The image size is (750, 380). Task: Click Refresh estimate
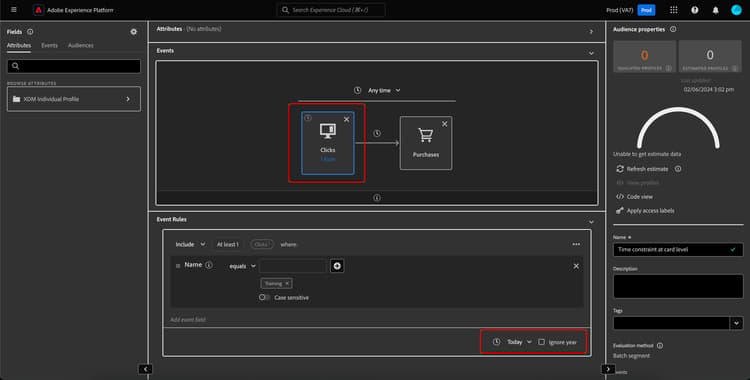coord(642,169)
